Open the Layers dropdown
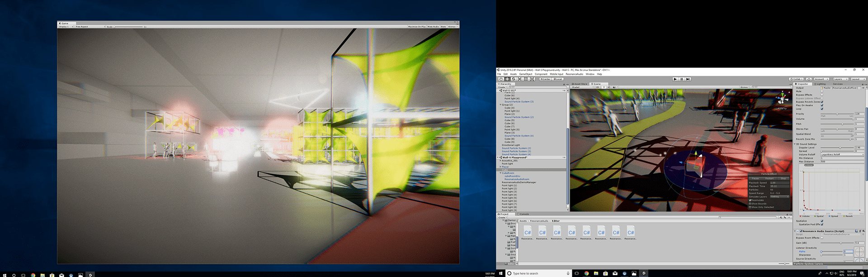868x277 pixels. (840, 79)
